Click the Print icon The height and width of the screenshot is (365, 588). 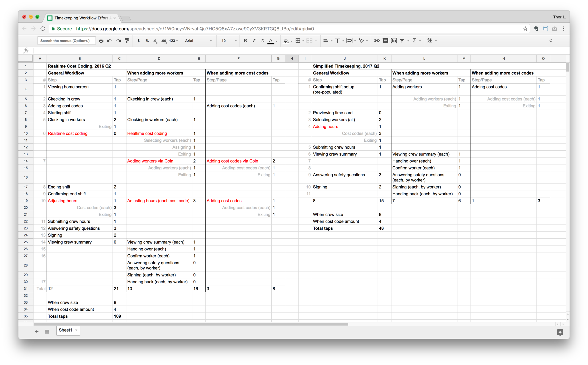point(101,41)
